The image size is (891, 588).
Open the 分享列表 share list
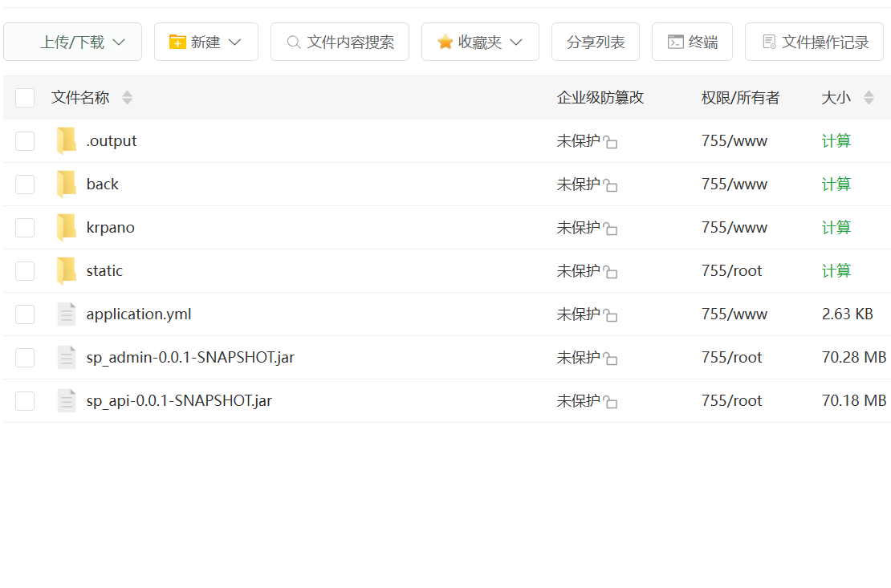596,42
